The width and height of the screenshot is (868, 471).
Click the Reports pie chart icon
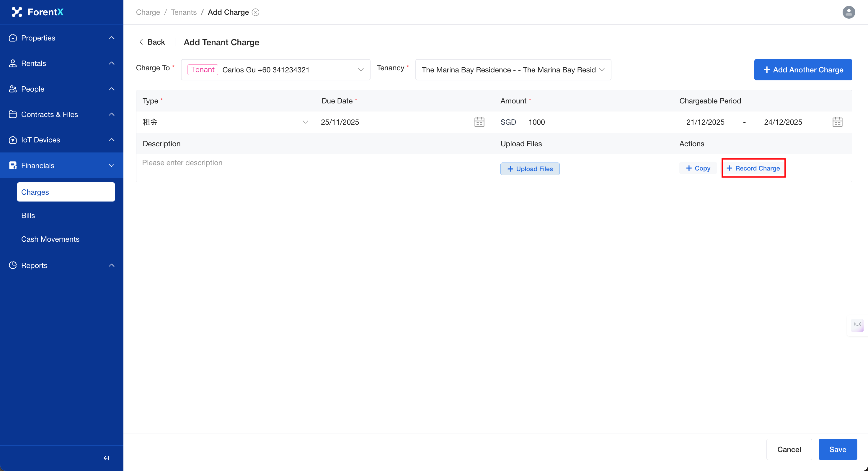(13, 265)
